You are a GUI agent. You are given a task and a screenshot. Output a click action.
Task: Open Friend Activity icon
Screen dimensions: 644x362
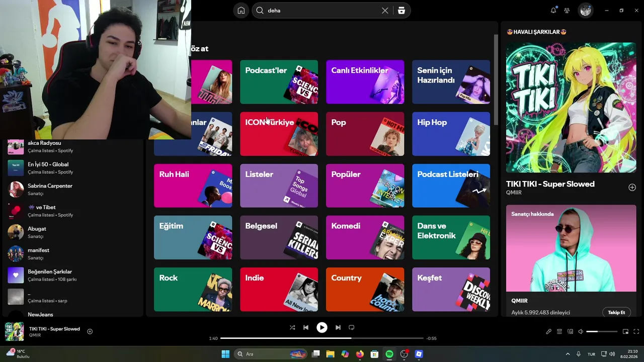point(567,11)
